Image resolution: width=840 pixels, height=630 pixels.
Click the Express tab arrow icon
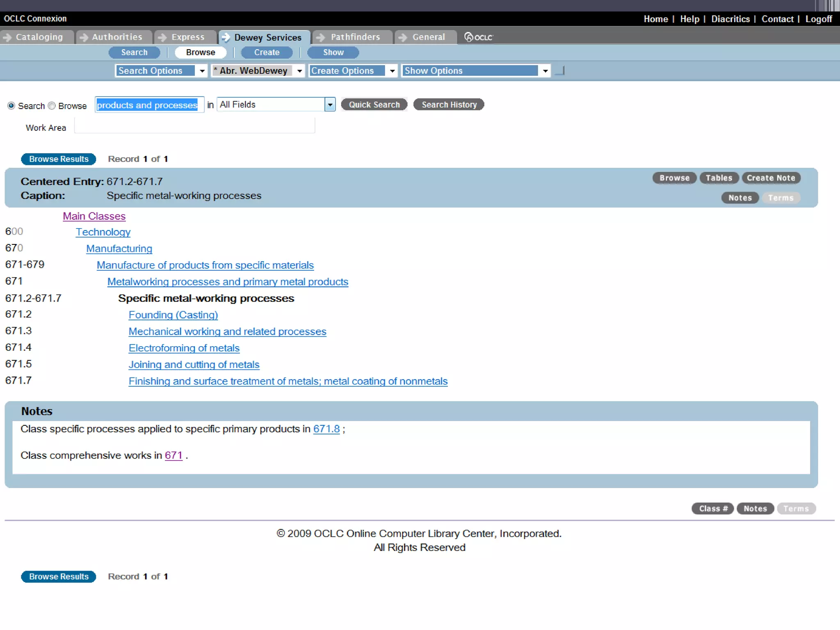coord(162,37)
